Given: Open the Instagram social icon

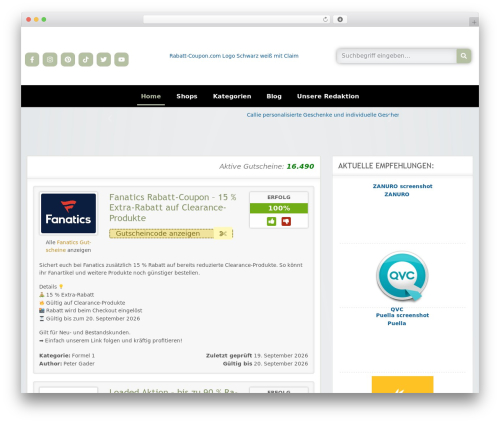Looking at the screenshot, I should 50,60.
